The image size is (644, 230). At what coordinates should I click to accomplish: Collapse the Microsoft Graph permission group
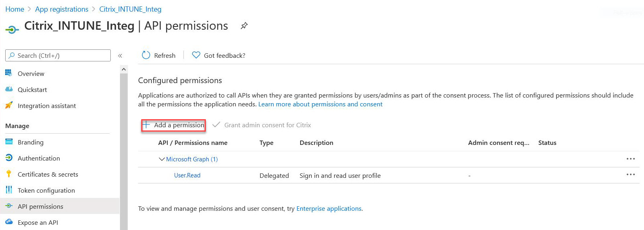(162, 159)
